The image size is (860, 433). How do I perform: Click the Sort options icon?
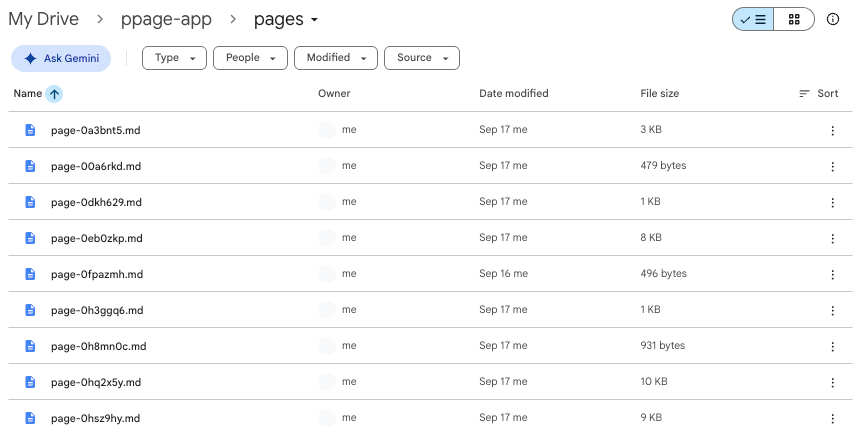click(x=804, y=94)
